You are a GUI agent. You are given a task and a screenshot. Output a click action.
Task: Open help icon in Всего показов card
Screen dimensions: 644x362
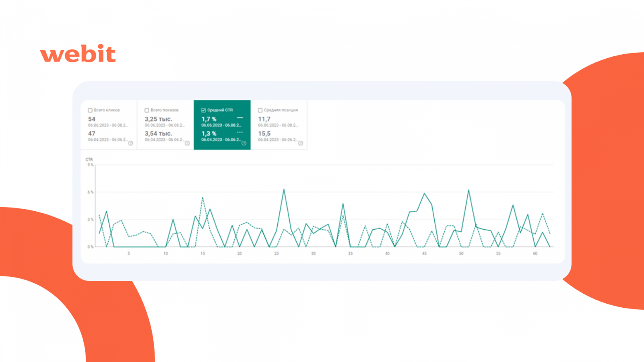[187, 143]
